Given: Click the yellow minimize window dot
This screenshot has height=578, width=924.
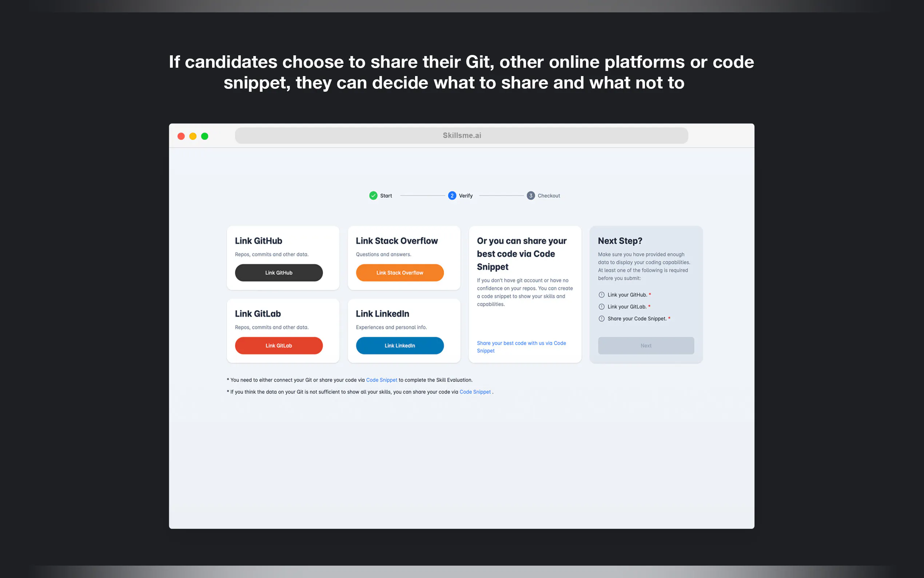Looking at the screenshot, I should tap(193, 136).
